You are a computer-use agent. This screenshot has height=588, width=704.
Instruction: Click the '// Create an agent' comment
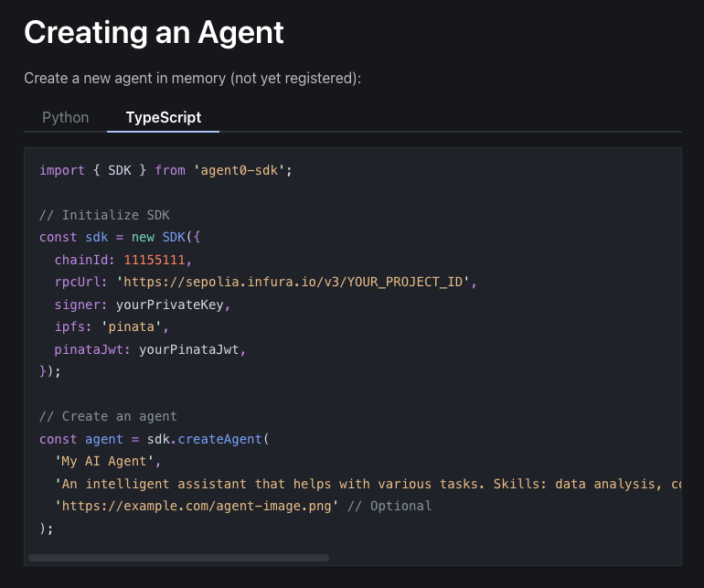coord(108,416)
